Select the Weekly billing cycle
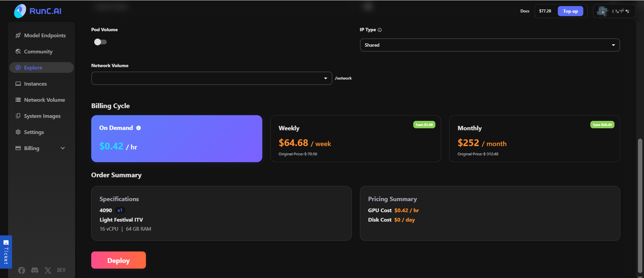The image size is (644, 278). click(x=355, y=139)
